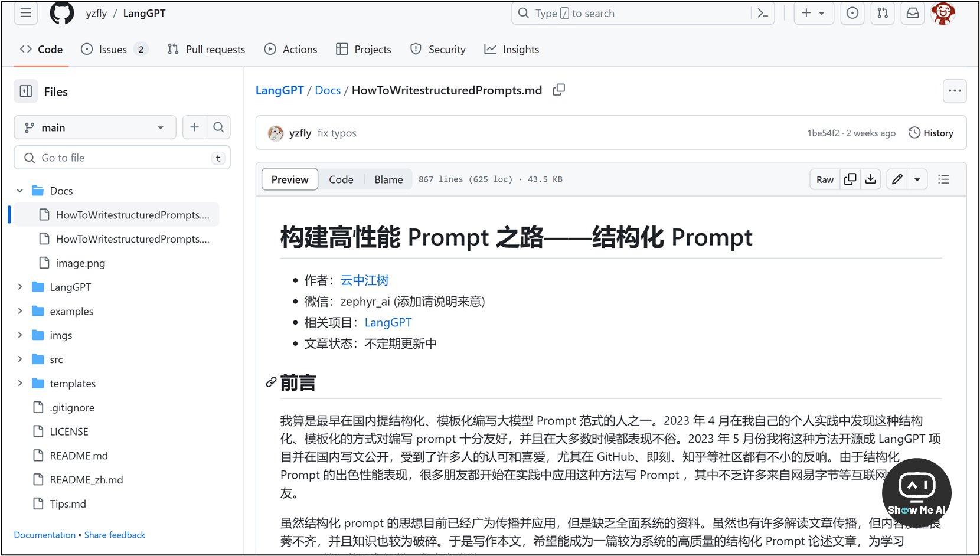
Task: Expand the LangGPT folder
Action: pos(20,287)
